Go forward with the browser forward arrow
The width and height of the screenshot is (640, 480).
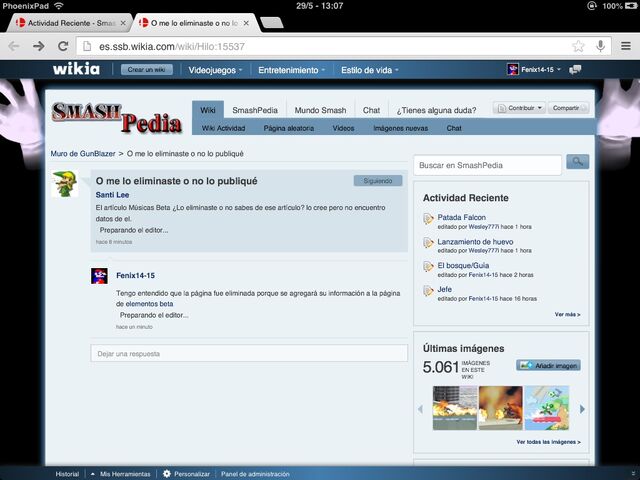coord(39,46)
